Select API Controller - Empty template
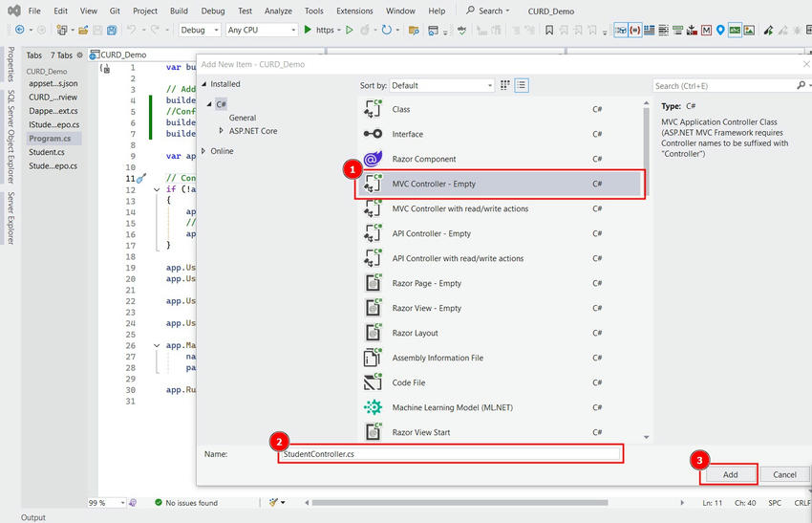Screen dimensions: 812x523 pos(501,233)
